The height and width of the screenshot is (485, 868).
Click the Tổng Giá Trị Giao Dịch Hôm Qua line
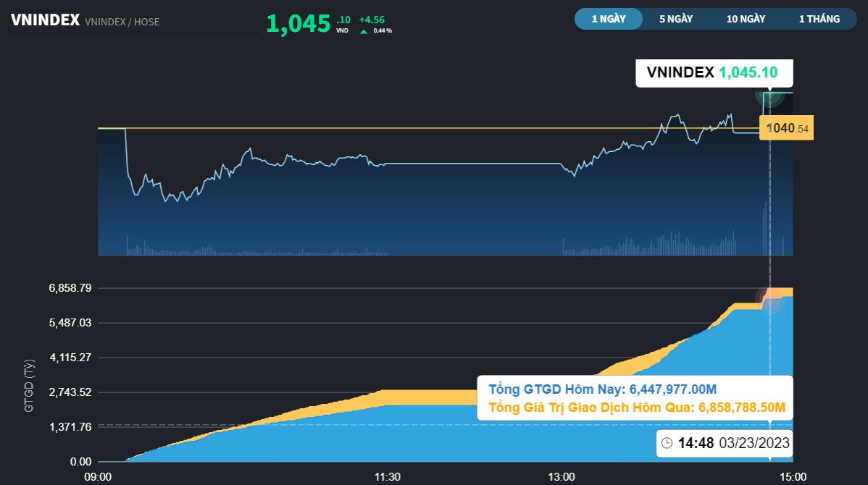pos(637,408)
